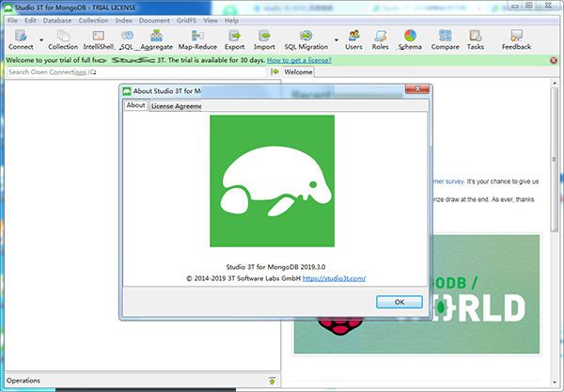Open the Tasks toolbar item
The height and width of the screenshot is (392, 564).
476,39
